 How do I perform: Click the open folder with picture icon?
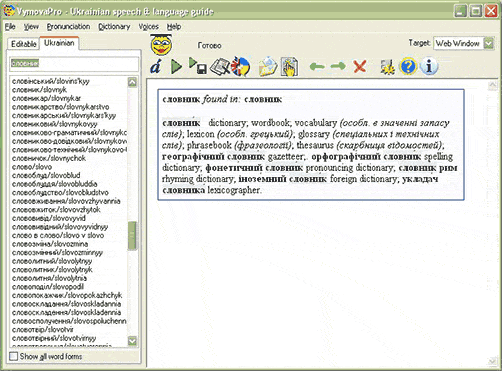(268, 66)
